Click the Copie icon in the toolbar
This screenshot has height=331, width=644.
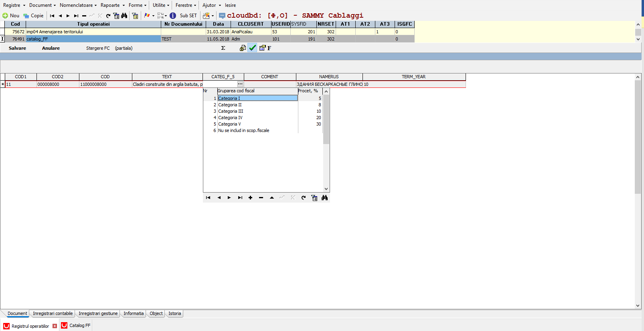point(26,16)
